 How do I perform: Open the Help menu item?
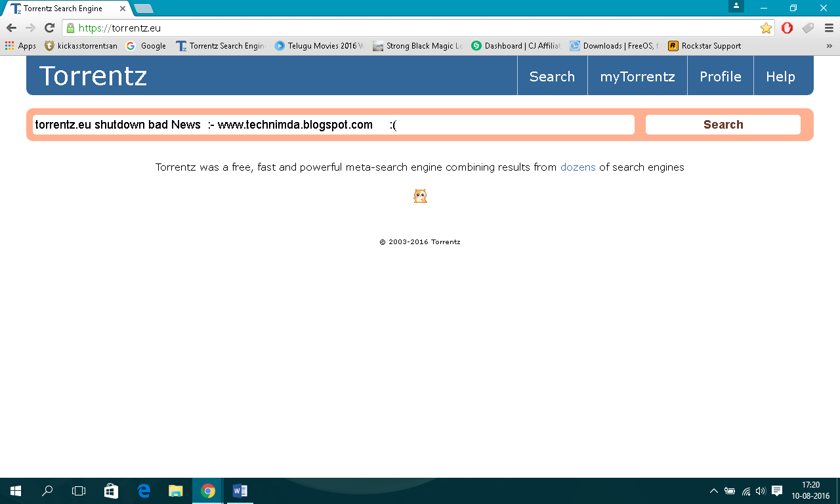coord(780,76)
